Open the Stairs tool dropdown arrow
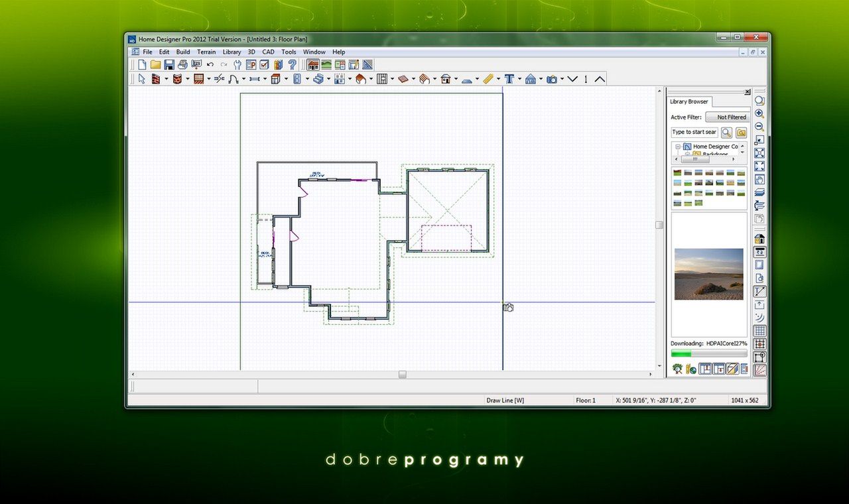849x504 pixels. click(329, 79)
